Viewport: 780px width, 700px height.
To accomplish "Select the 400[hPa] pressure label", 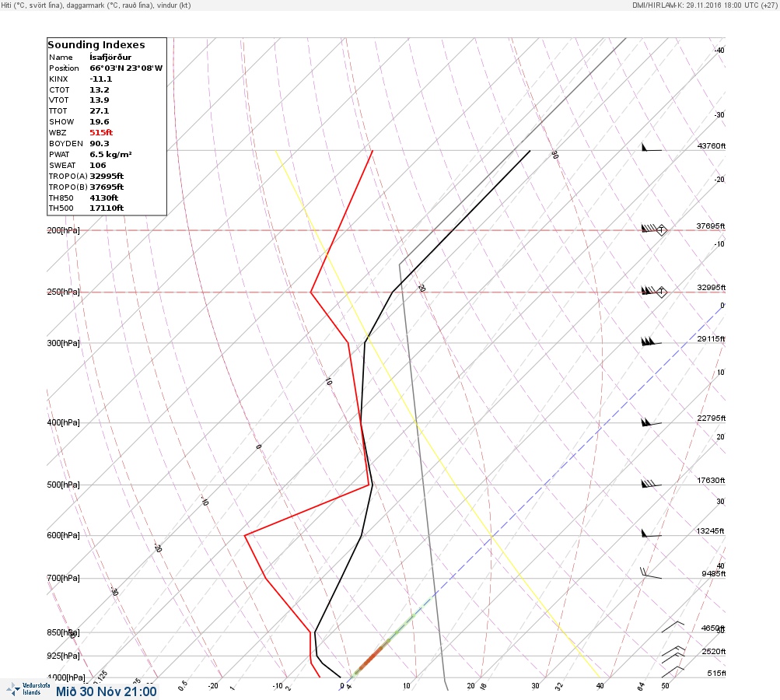I will (x=63, y=422).
